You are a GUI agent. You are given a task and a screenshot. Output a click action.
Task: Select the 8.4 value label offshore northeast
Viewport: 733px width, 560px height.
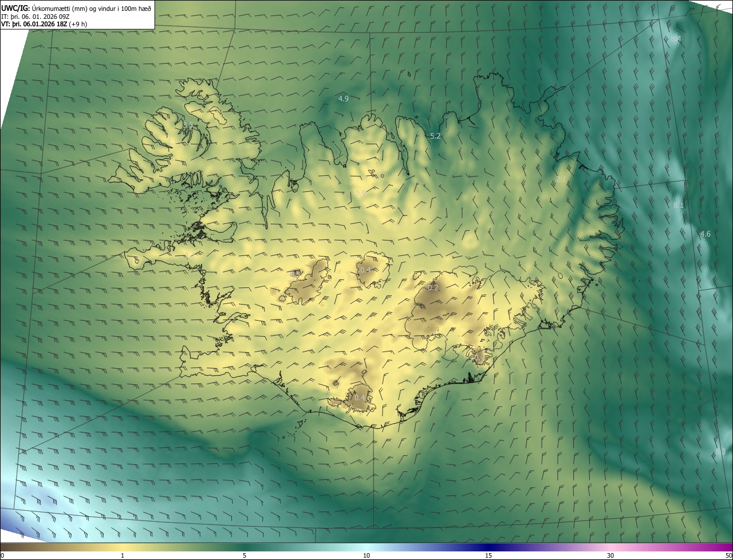coord(676,39)
